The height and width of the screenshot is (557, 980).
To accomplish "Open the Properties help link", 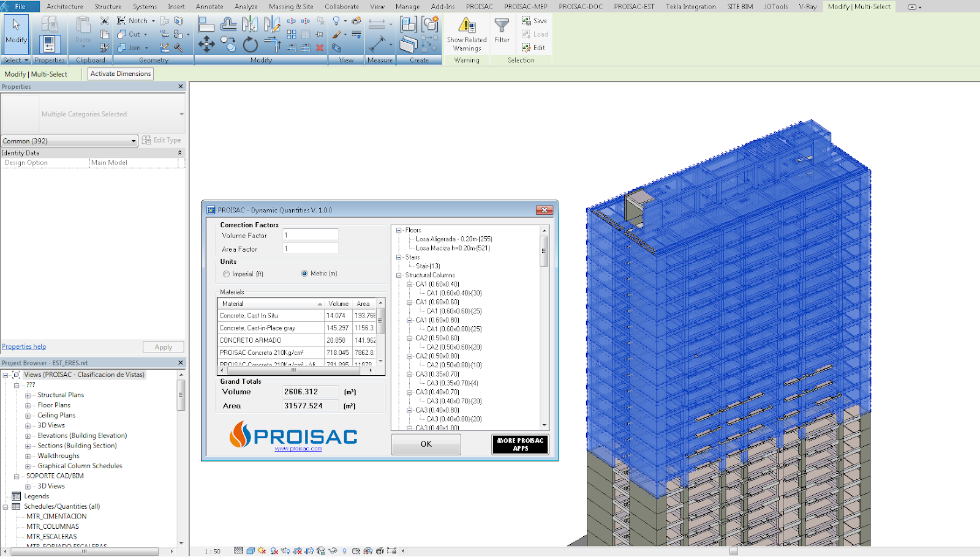I will pos(24,346).
